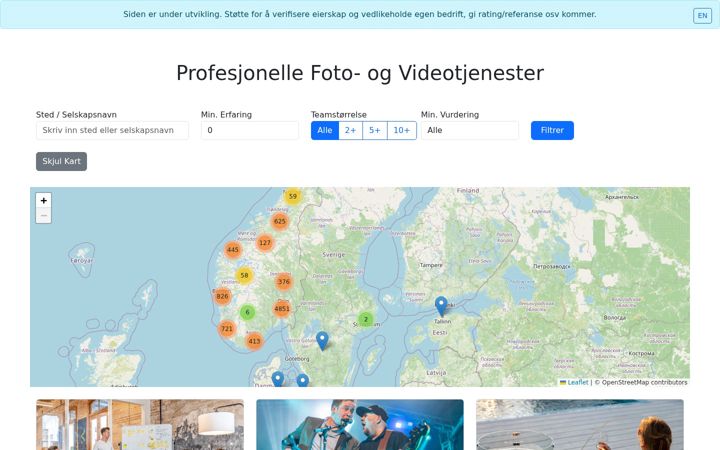The image size is (720, 450).
Task: Open the cluster marker labeled 625
Action: pos(280,221)
